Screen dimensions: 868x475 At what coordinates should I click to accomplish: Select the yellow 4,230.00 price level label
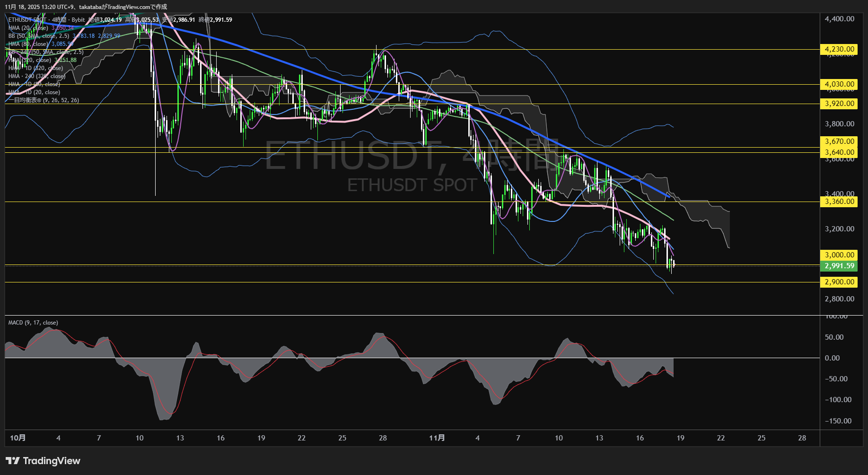point(838,49)
